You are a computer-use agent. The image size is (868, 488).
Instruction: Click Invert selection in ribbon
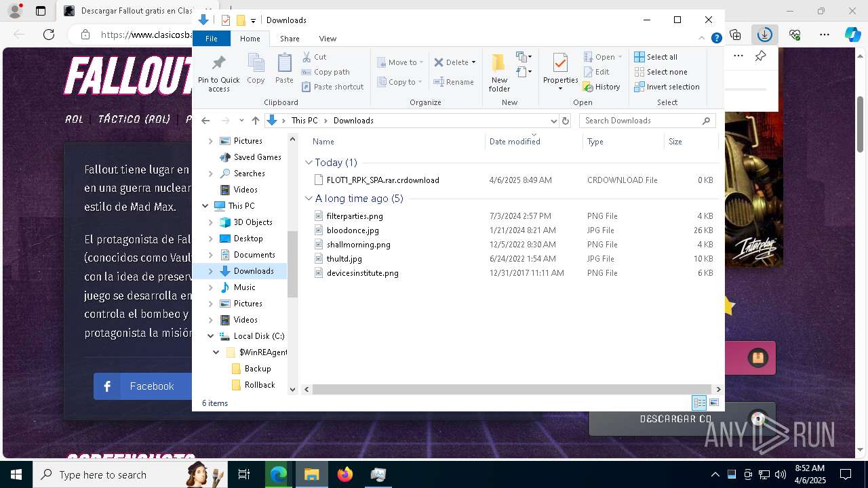pyautogui.click(x=667, y=87)
